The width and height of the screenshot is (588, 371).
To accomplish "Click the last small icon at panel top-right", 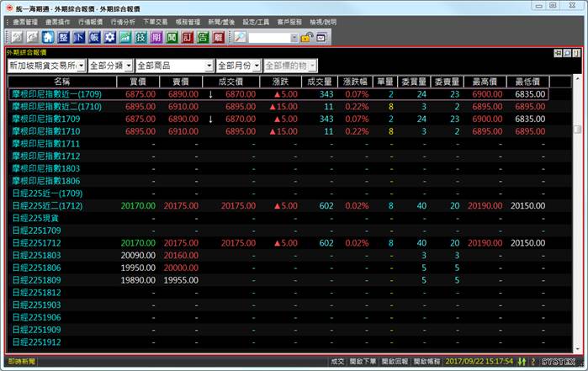I will coord(577,53).
